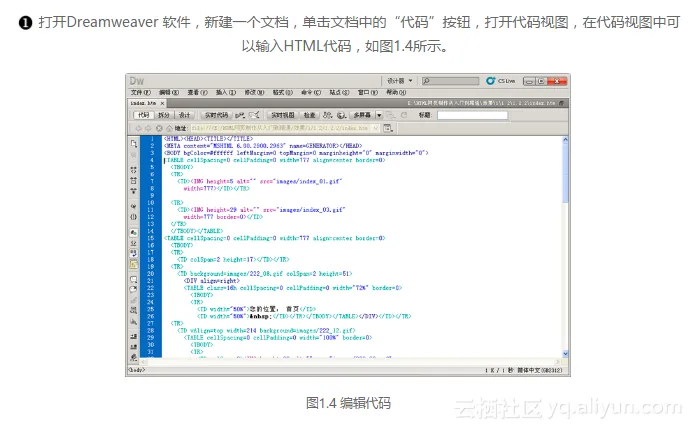The width and height of the screenshot is (693, 430).
Task: Switch to 拆分 split view
Action: [164, 115]
